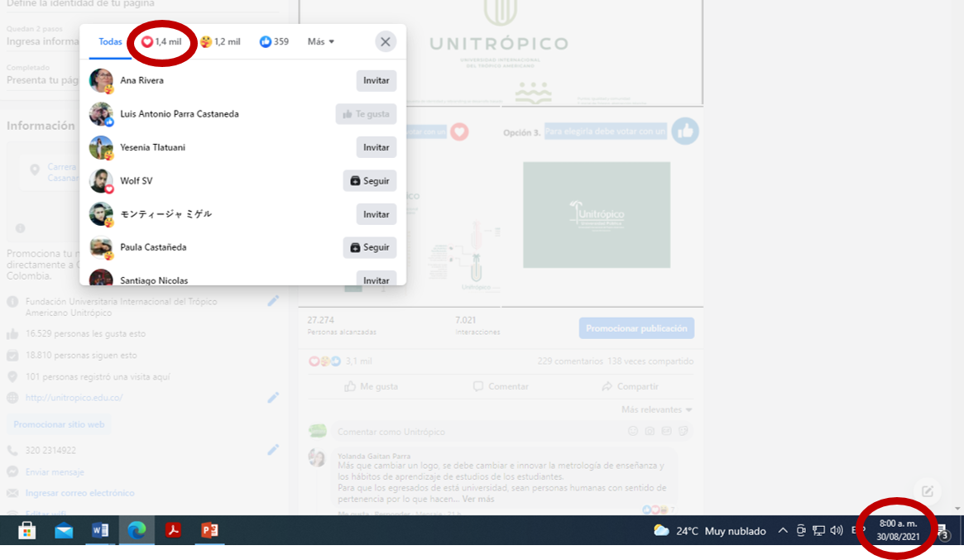Insert emoji in comment box
Viewport: 964px width, 560px height.
633,431
